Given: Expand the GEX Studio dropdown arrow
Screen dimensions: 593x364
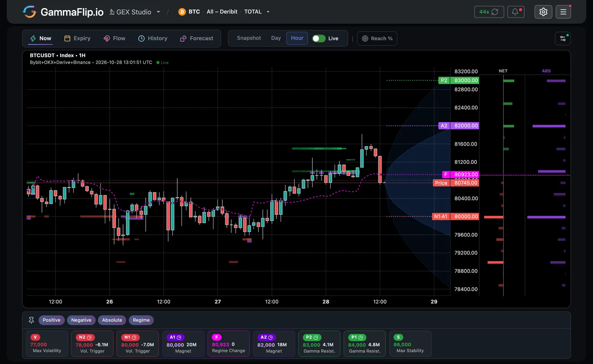Looking at the screenshot, I should pos(158,12).
